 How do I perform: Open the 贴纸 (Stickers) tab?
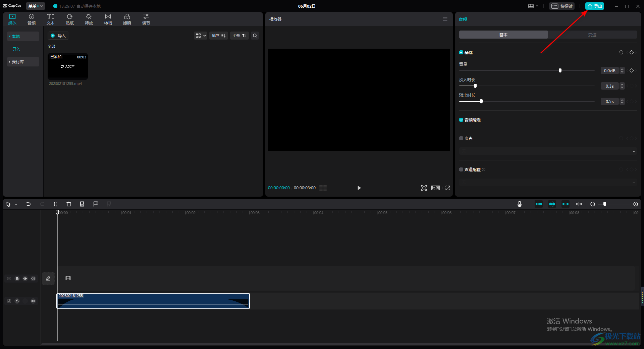tap(70, 19)
